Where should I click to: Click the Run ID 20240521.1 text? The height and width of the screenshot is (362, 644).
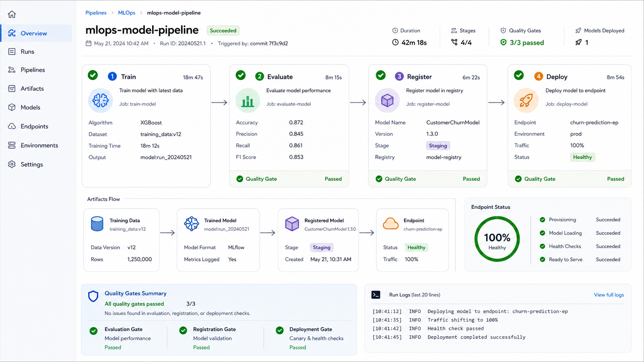click(183, 43)
